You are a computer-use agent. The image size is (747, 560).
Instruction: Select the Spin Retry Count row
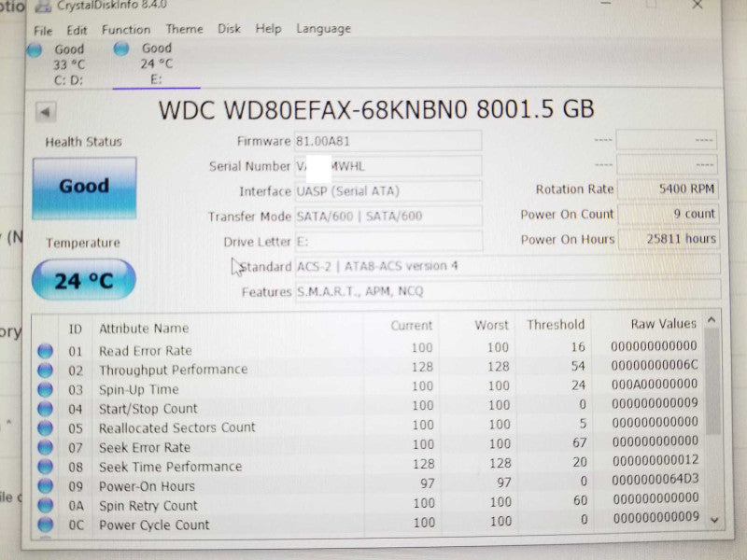coord(368,503)
